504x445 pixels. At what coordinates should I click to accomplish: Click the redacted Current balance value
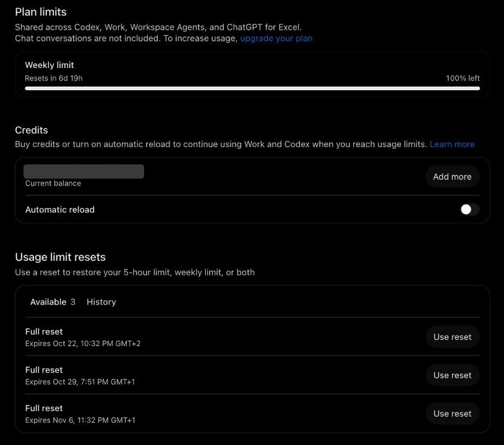pyautogui.click(x=84, y=172)
